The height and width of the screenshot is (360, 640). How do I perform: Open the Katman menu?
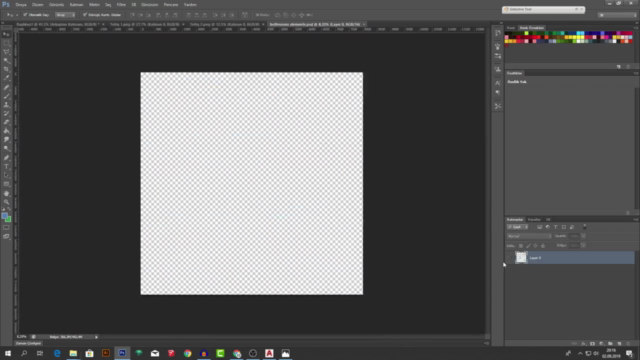click(x=76, y=5)
